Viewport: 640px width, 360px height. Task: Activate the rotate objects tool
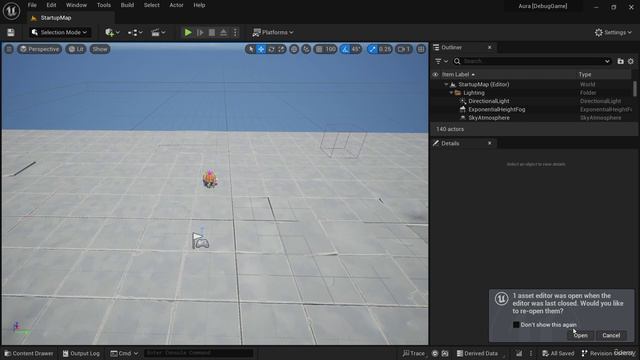pyautogui.click(x=271, y=49)
